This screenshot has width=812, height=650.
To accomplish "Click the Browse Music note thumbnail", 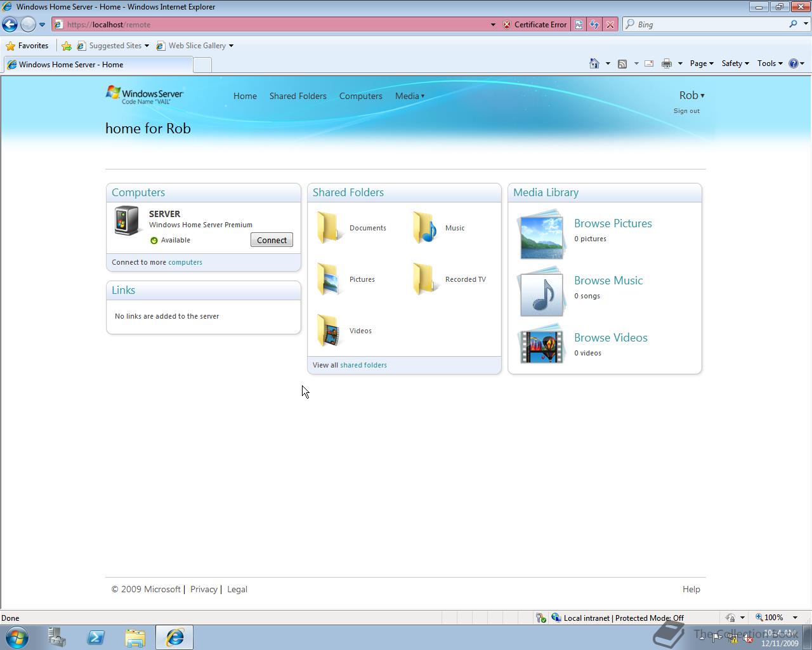I will pos(540,293).
